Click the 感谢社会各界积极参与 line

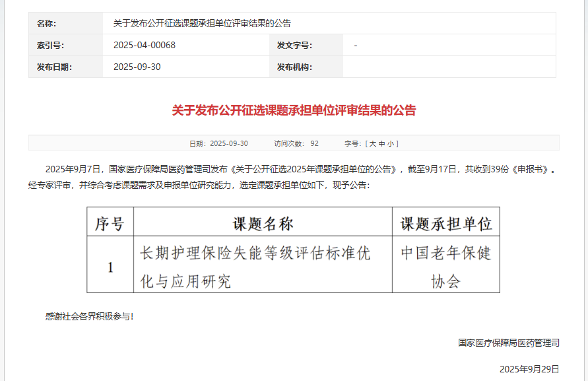click(89, 316)
